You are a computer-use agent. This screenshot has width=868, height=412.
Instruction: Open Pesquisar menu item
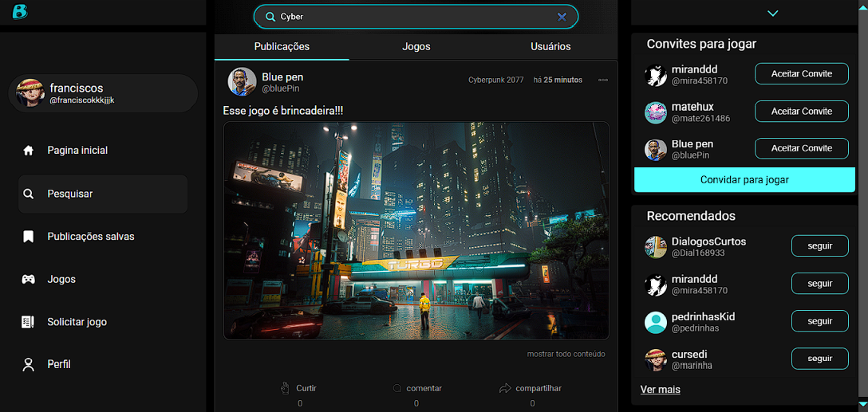coord(103,194)
